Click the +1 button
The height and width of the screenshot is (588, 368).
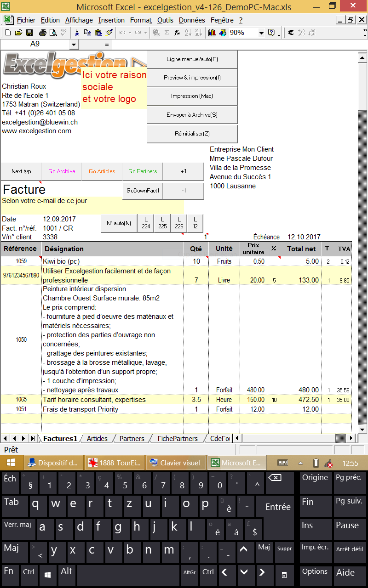[x=184, y=171]
